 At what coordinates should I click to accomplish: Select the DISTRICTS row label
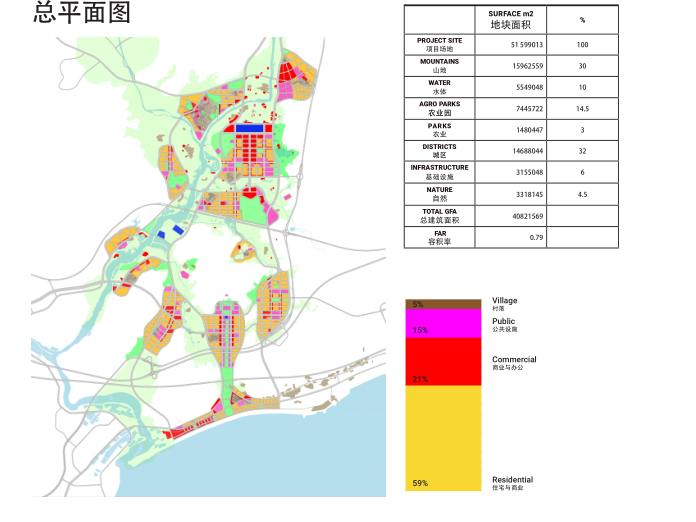click(x=440, y=151)
